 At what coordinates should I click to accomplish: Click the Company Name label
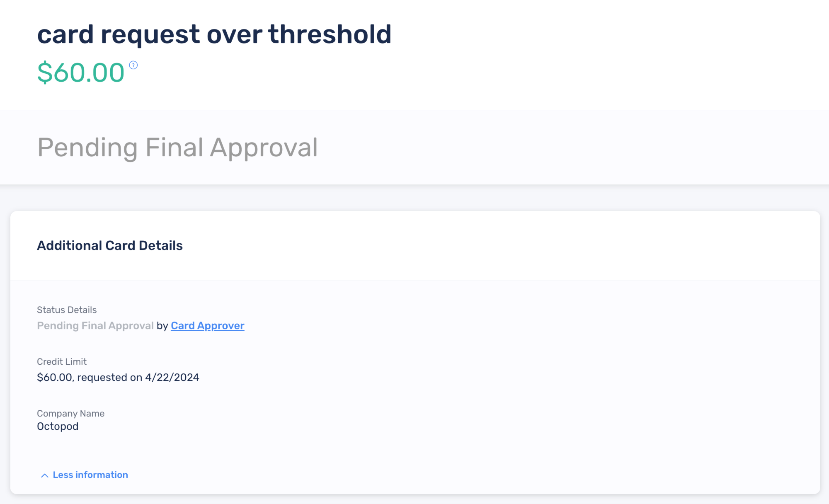pos(71,414)
